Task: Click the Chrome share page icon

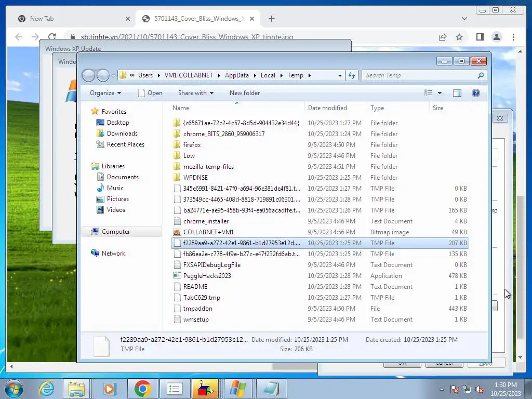Action: 443,37
